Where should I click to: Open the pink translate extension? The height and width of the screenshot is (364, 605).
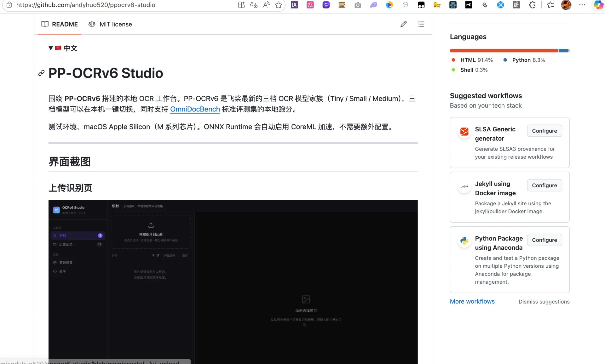tap(310, 5)
